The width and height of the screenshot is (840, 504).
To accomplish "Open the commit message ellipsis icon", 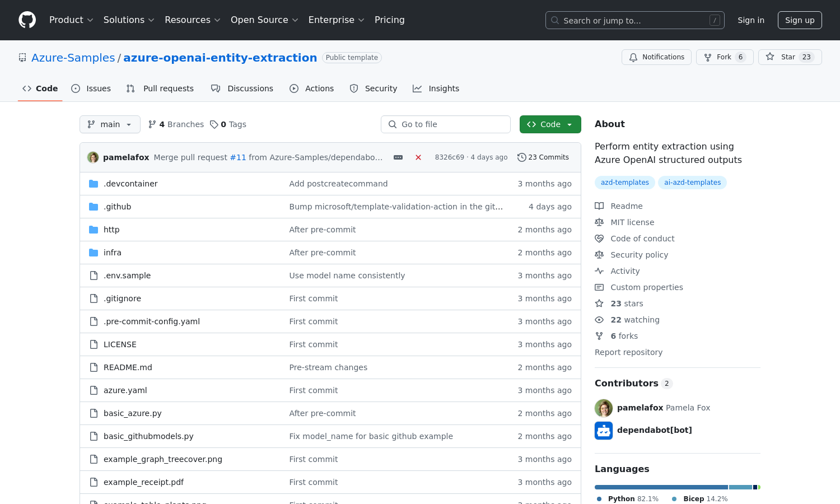I will pyautogui.click(x=398, y=157).
